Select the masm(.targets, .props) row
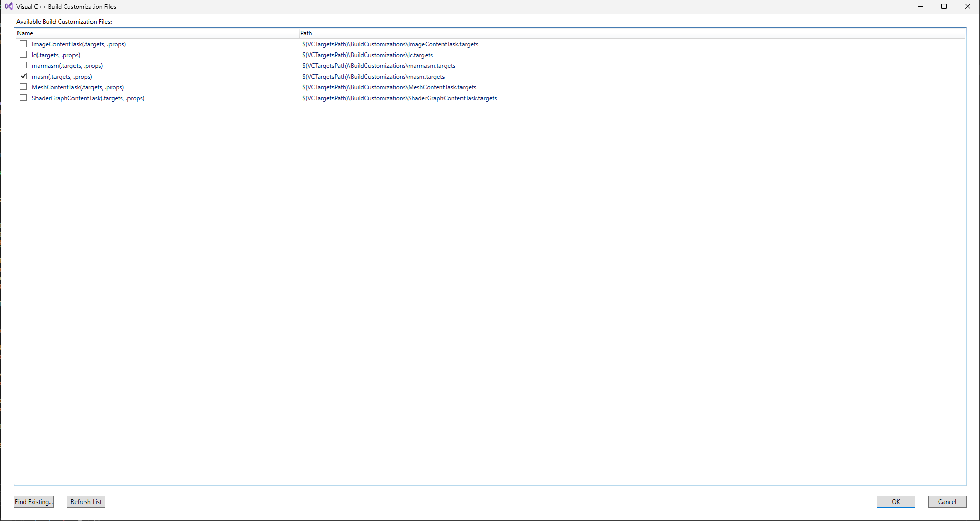This screenshot has width=980, height=521. [x=62, y=76]
